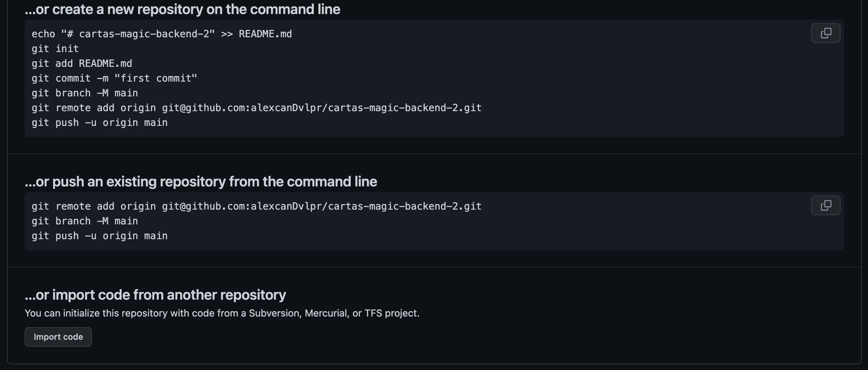Click the Import code button
This screenshot has width=868, height=370.
tap(58, 337)
